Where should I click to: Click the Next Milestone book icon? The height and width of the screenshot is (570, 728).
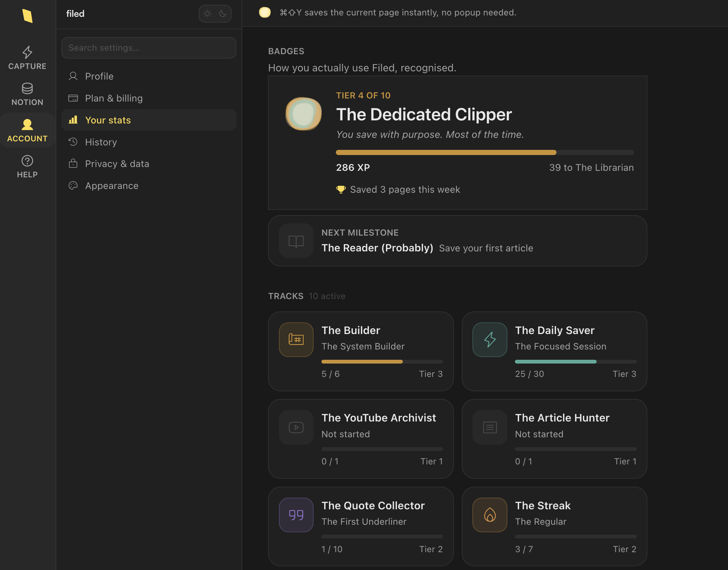click(296, 241)
